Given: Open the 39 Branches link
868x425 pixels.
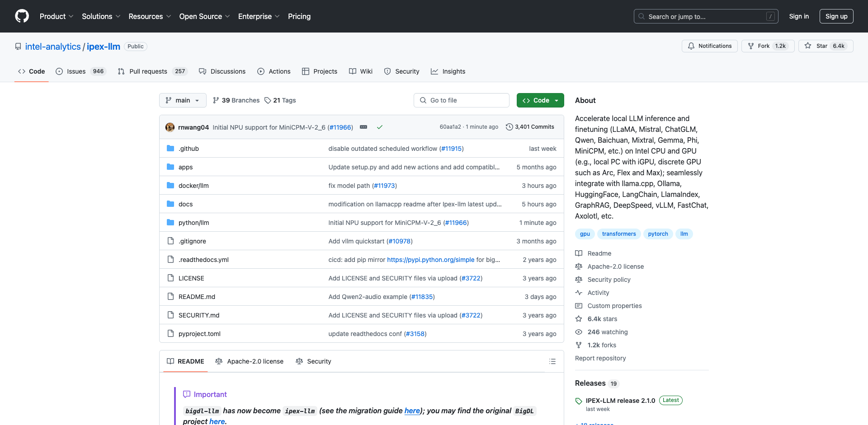Looking at the screenshot, I should click(x=236, y=100).
